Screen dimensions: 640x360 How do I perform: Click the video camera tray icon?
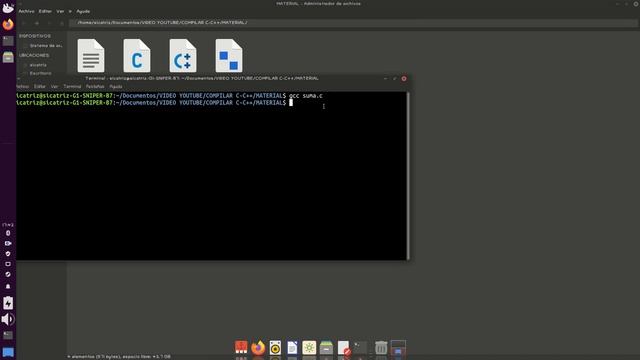(8, 243)
